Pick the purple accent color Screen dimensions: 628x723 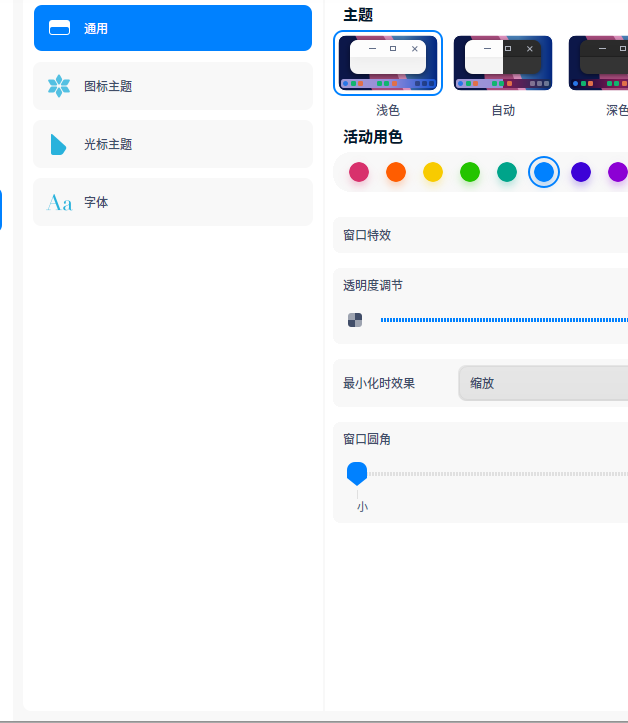point(618,172)
